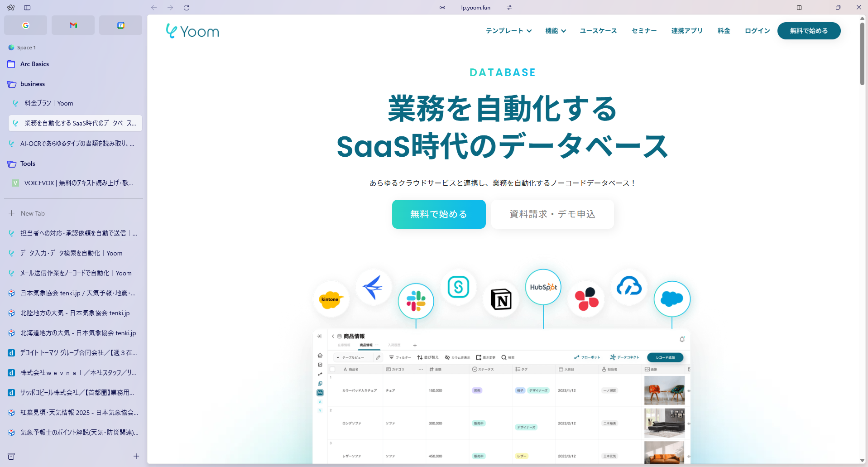Click the notification bell in the database preview

[682, 339]
